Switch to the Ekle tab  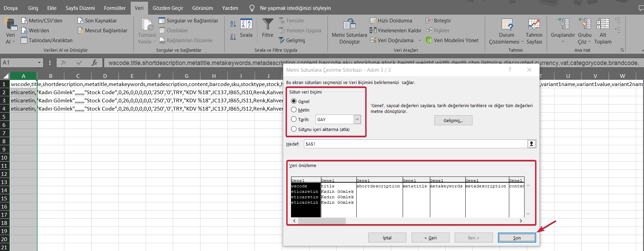(52, 8)
